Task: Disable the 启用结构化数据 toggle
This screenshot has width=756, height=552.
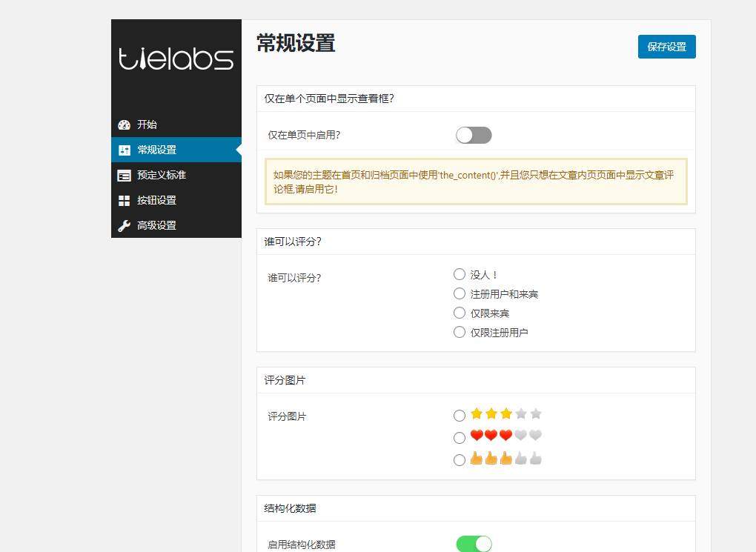Action: pyautogui.click(x=474, y=544)
